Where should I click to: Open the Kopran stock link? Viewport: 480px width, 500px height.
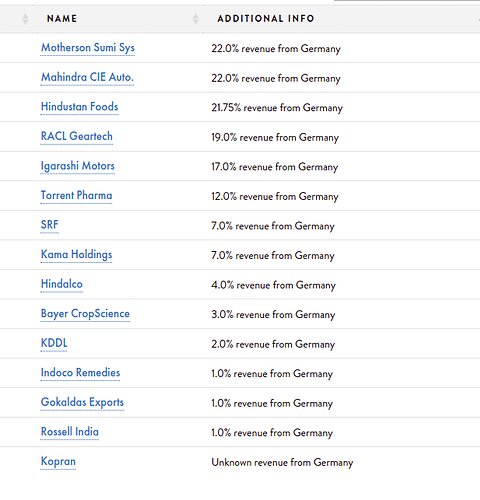click(58, 462)
